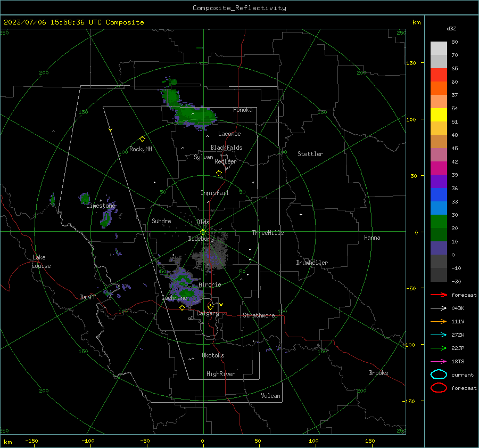
Task: Select the Banff label
Action: coord(88,297)
